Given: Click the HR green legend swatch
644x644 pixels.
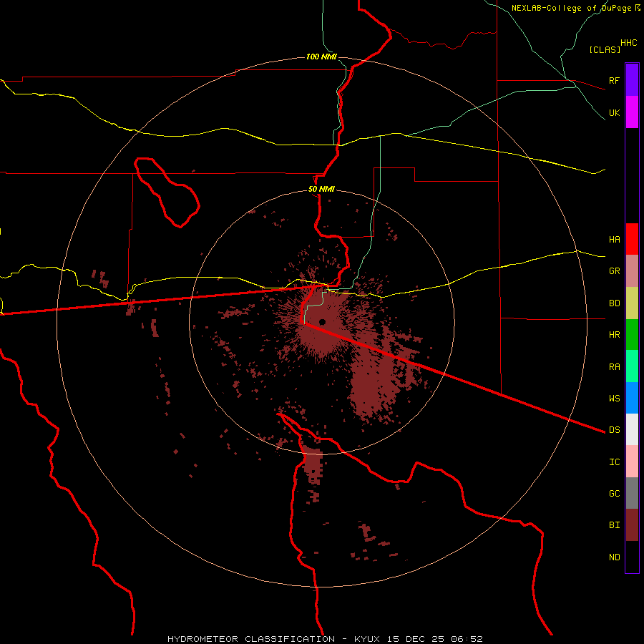Looking at the screenshot, I should pos(632,335).
